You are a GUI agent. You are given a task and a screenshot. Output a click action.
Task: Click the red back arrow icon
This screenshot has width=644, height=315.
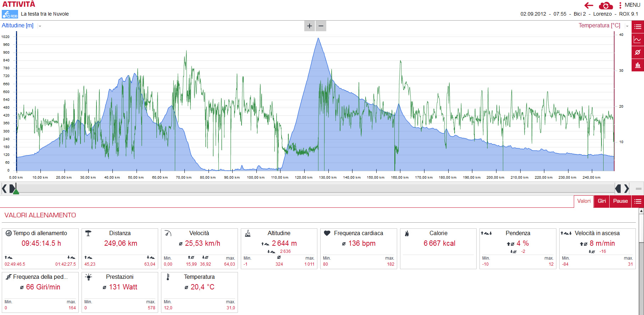589,5
